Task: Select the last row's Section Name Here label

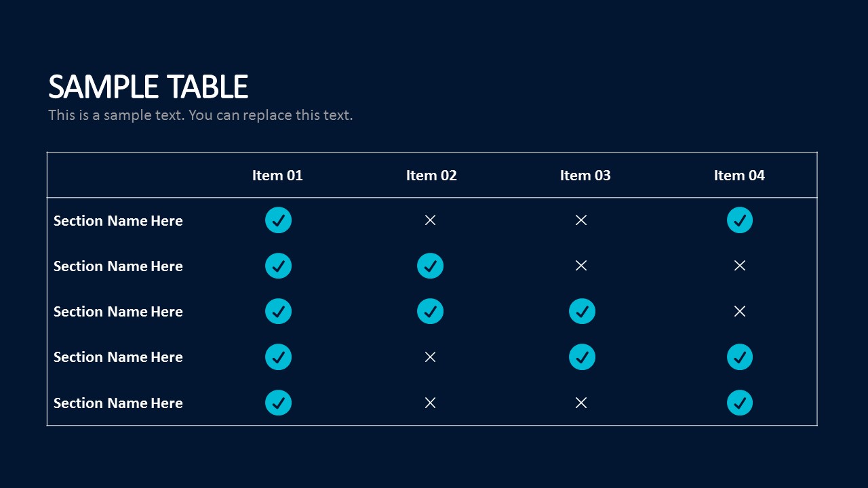Action: (118, 403)
